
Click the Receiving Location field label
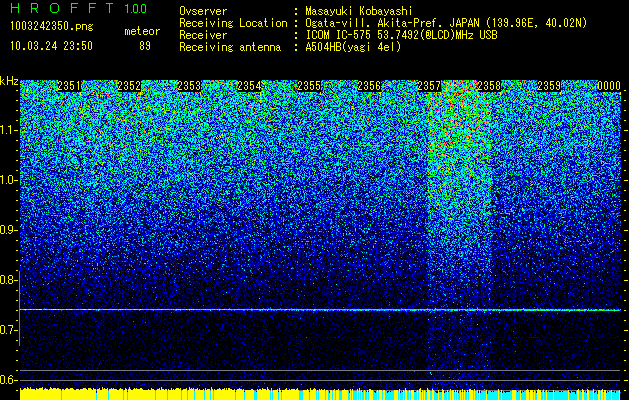pos(233,23)
